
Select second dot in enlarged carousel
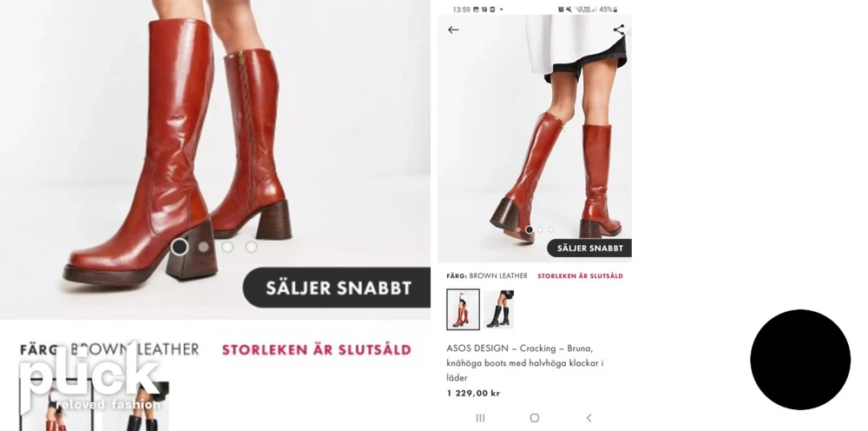(204, 247)
